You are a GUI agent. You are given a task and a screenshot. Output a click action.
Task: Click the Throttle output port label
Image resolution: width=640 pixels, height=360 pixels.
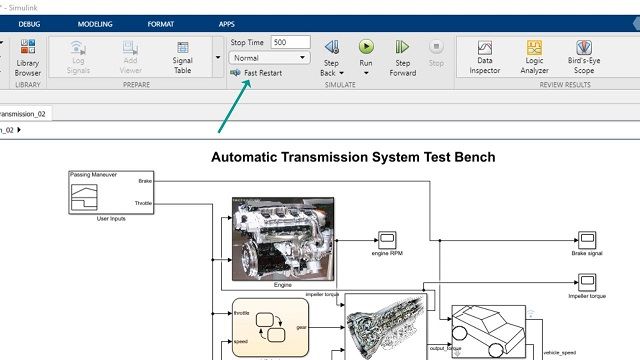pyautogui.click(x=143, y=203)
